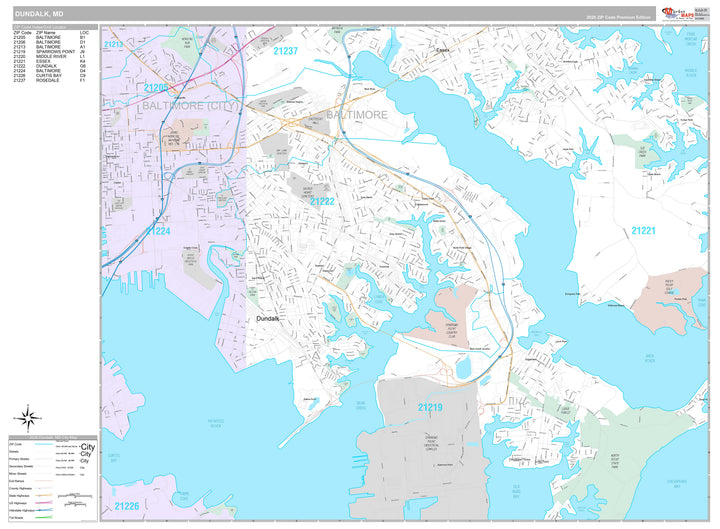Click the lower scale bar in the legend
The width and height of the screenshot is (720, 529).
[75, 504]
